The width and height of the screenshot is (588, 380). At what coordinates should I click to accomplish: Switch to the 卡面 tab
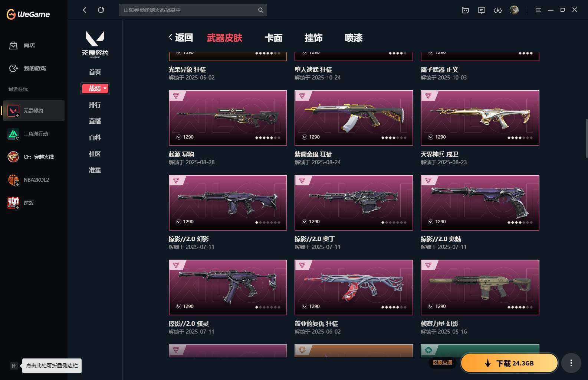click(x=273, y=38)
